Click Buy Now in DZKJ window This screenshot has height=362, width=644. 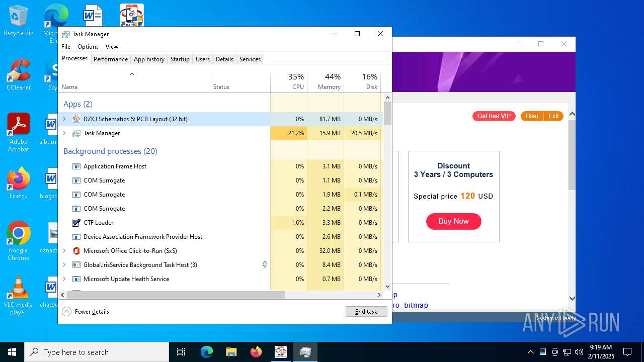[x=453, y=221]
